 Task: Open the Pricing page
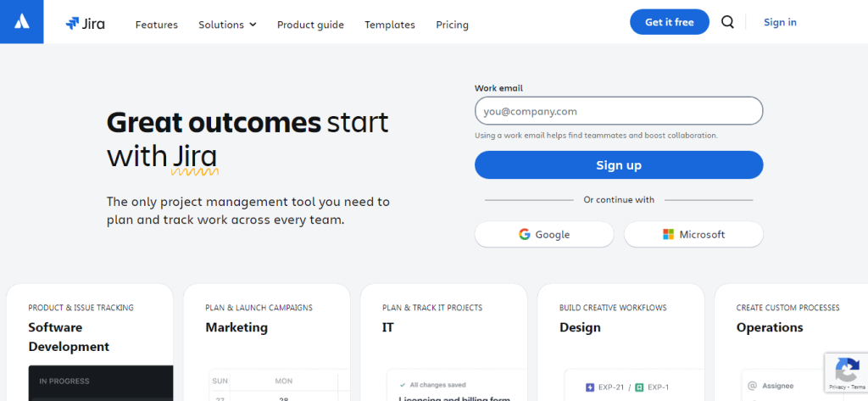[x=452, y=25]
